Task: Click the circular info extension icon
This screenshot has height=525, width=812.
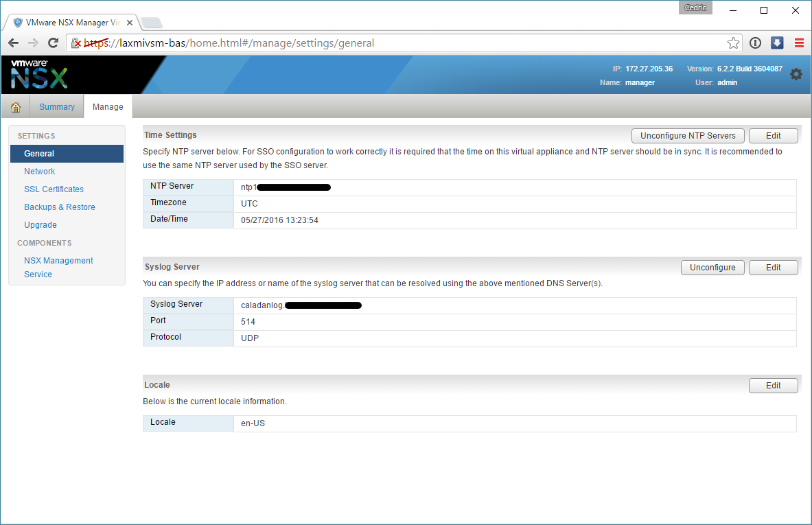Action: click(755, 43)
